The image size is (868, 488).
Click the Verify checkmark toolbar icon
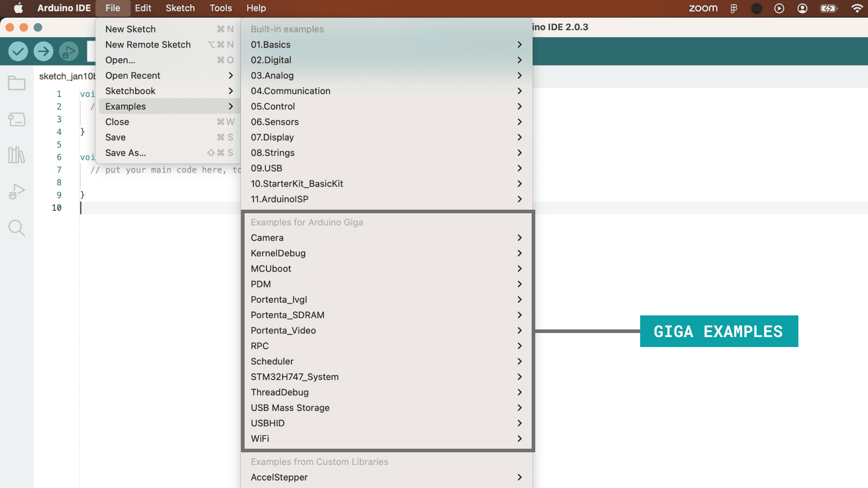click(x=18, y=52)
